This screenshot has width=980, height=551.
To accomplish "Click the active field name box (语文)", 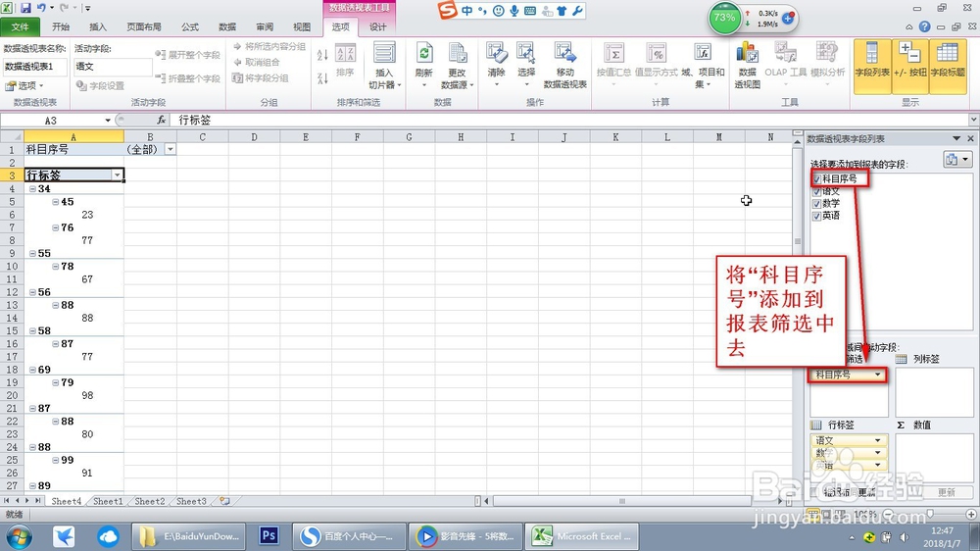I will click(x=113, y=67).
